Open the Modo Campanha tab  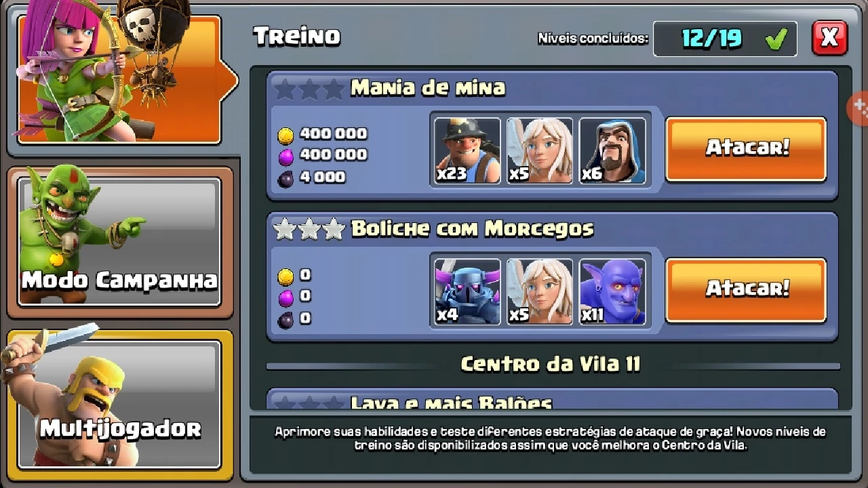(120, 242)
